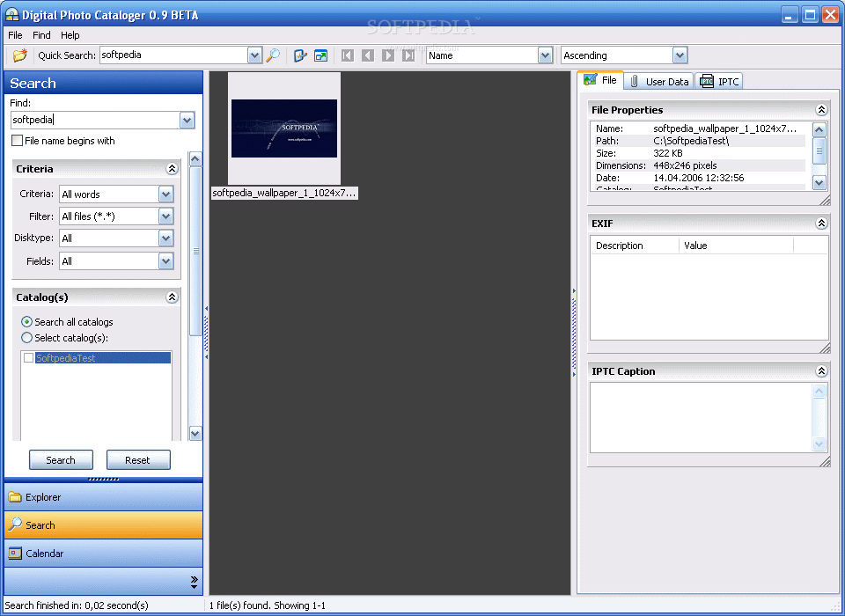Open the Criteria 'All words' dropdown
Image resolution: width=845 pixels, height=616 pixels.
click(165, 194)
